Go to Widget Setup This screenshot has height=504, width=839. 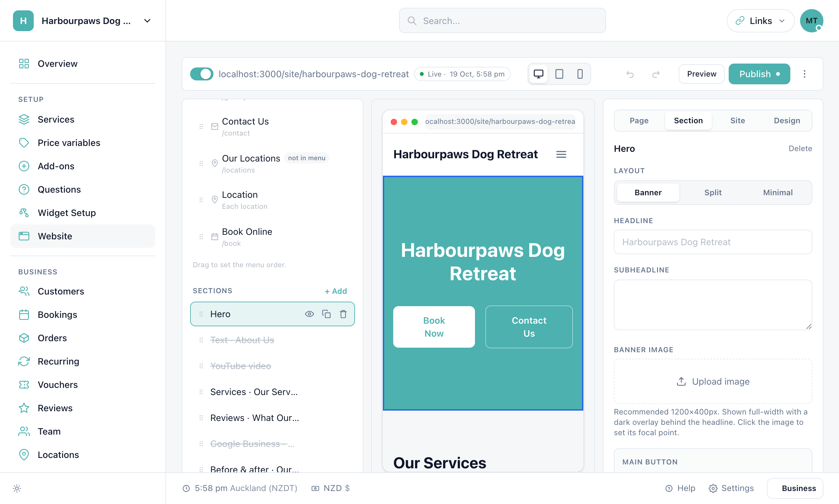[x=83, y=213]
